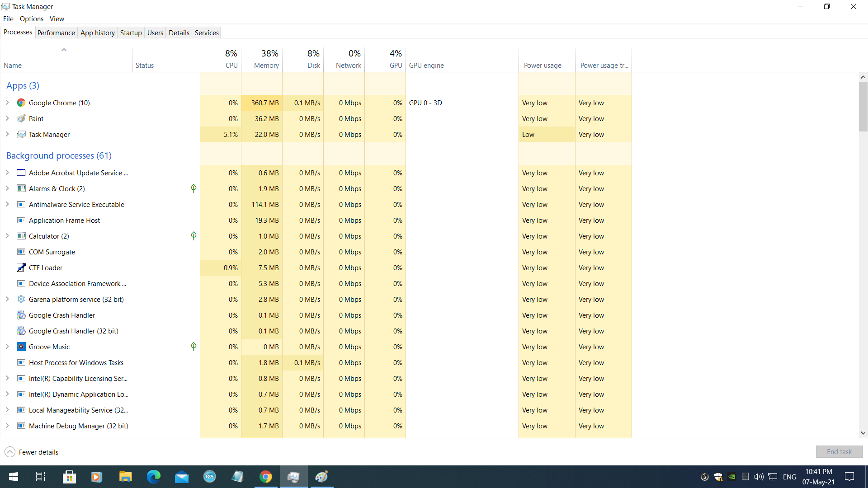
Task: Open Microsoft Store from taskbar
Action: click(x=69, y=477)
